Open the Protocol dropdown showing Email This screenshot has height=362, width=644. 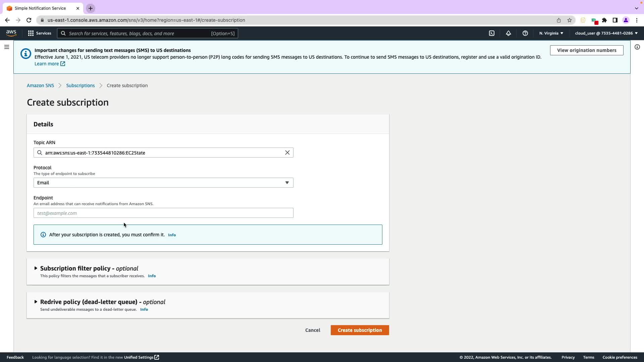click(x=163, y=183)
